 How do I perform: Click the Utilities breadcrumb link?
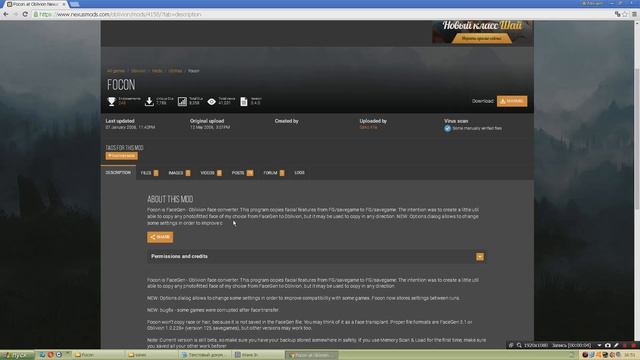176,71
